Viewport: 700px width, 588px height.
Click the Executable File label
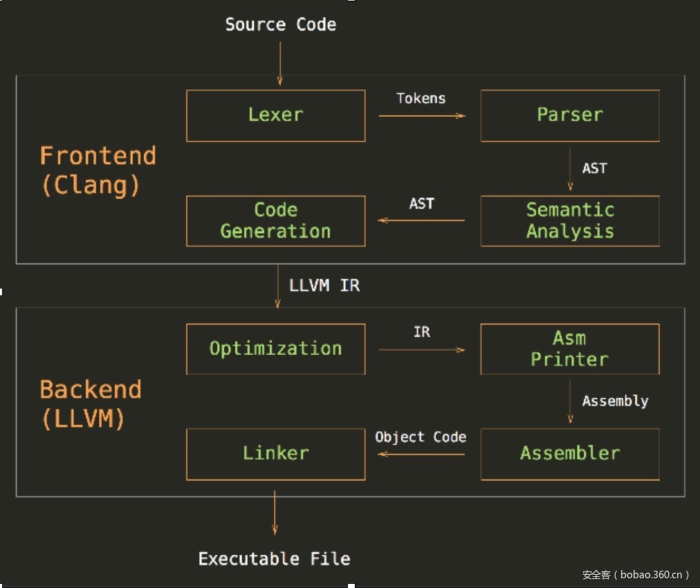[x=274, y=559]
